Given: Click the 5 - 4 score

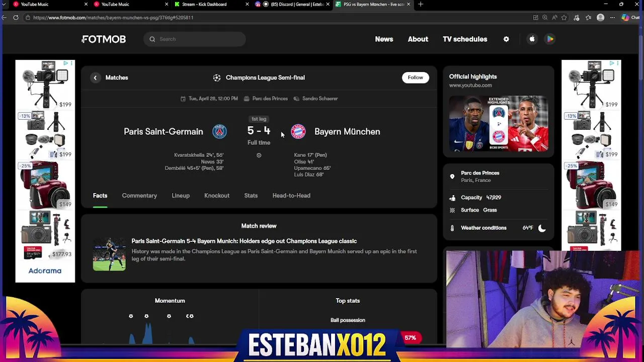Looking at the screenshot, I should 259,131.
